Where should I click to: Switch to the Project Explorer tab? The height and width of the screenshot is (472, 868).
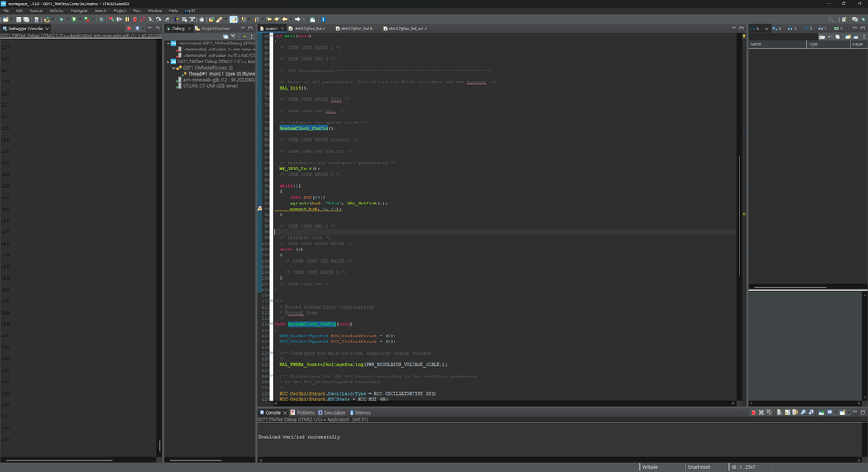click(213, 29)
